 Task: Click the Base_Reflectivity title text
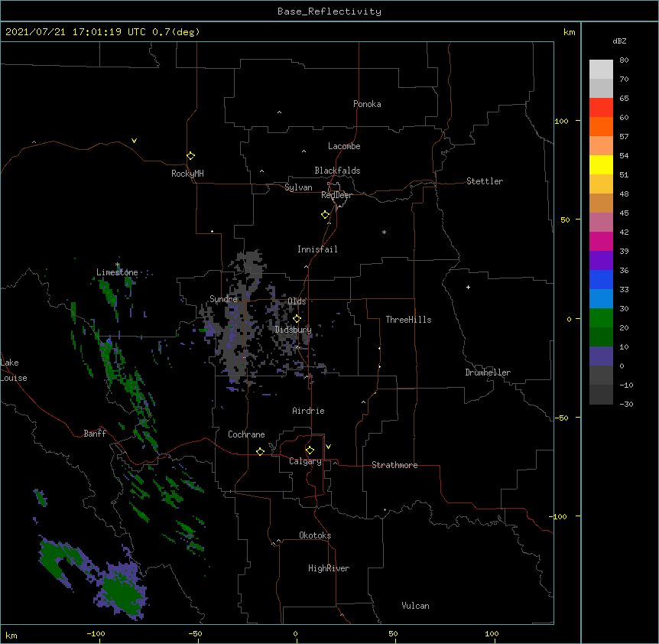[329, 11]
